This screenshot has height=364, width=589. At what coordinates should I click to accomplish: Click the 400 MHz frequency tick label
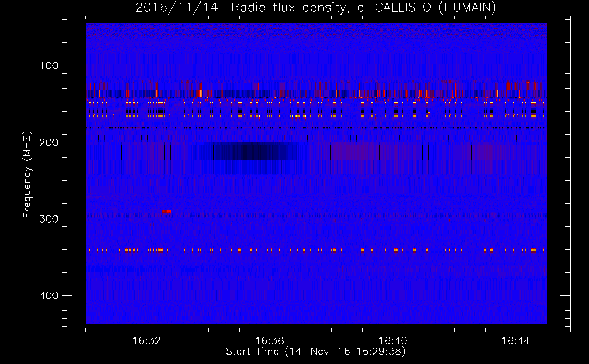coord(49,296)
